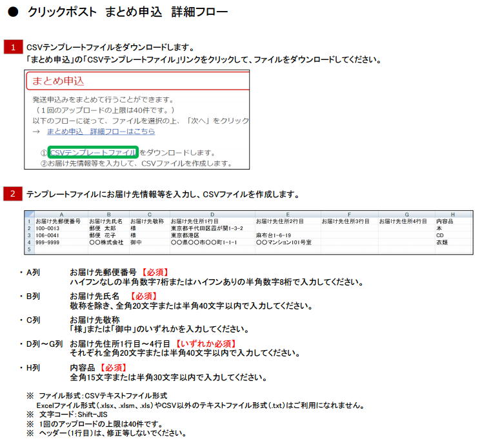
Task: Select postal code cell 106-0041
Action: click(x=61, y=235)
